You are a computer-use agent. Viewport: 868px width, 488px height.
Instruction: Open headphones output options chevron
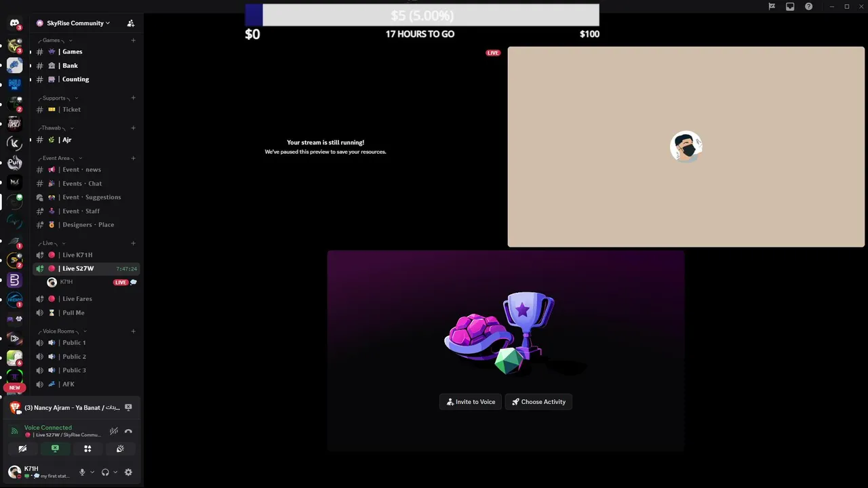coord(115,472)
